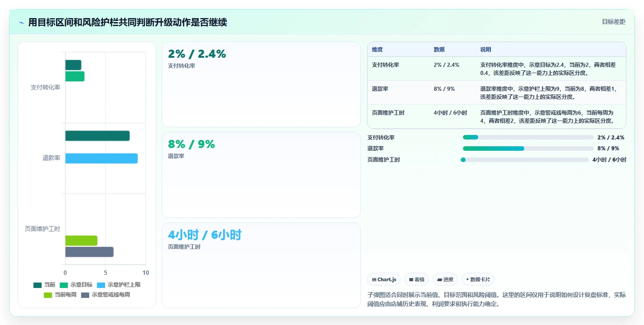The width and height of the screenshot is (644, 325).
Task: Toggle the 当前每周 legend series
Action: (60, 295)
